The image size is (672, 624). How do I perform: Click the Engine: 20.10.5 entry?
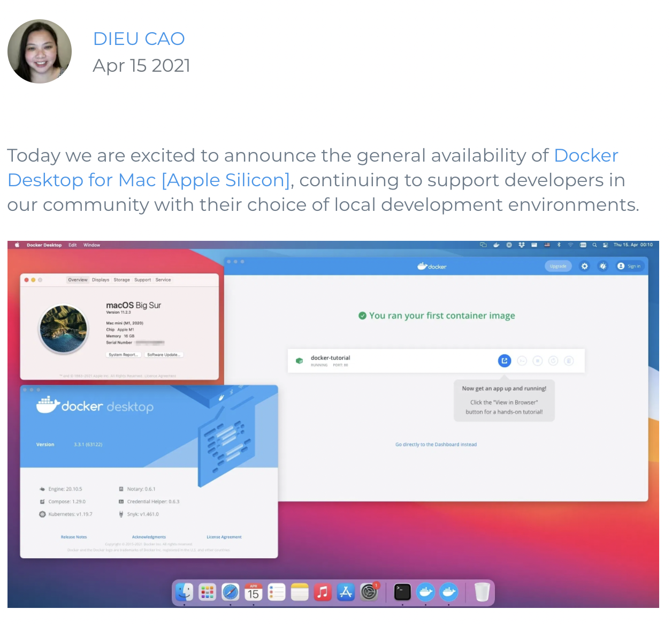click(60, 489)
